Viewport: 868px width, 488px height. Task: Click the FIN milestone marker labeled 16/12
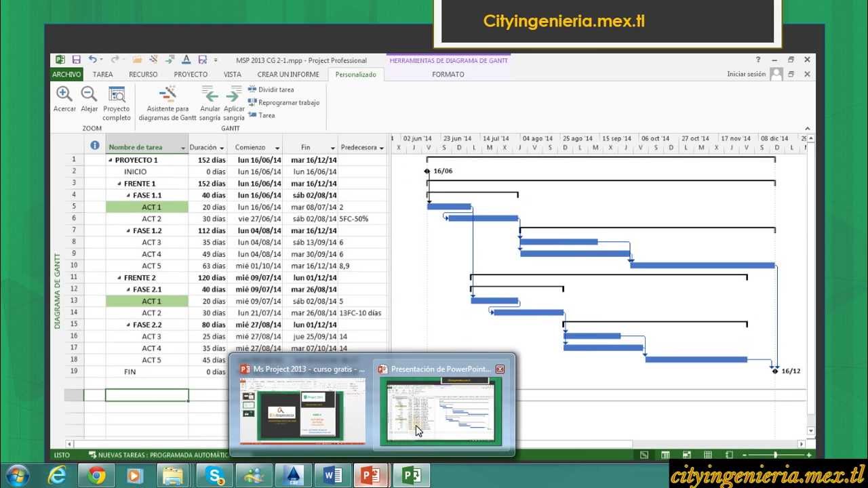775,371
